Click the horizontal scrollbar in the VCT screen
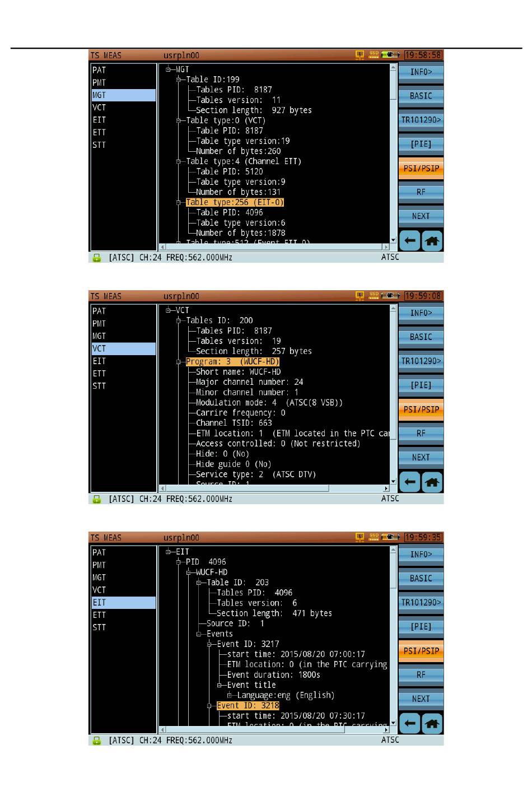Viewport: 532px width, 796px height. pos(245,488)
